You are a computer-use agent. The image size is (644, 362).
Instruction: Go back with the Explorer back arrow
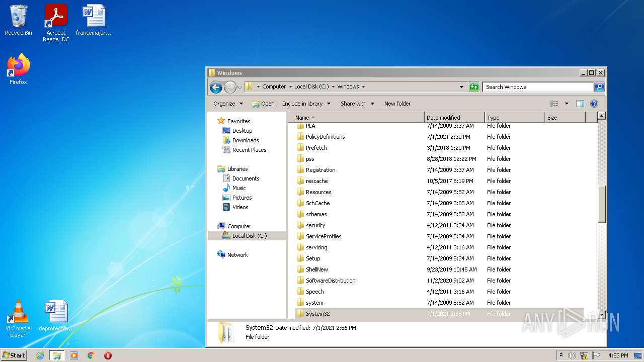tap(216, 87)
